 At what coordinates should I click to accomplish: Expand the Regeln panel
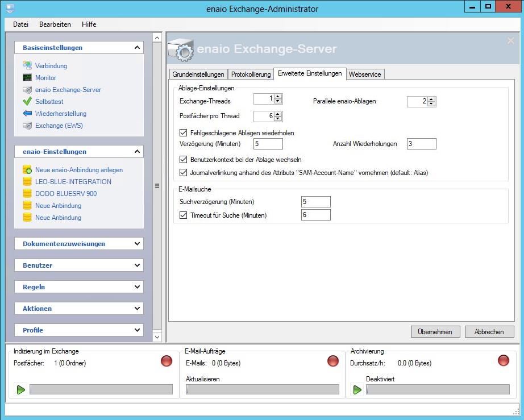click(x=137, y=287)
